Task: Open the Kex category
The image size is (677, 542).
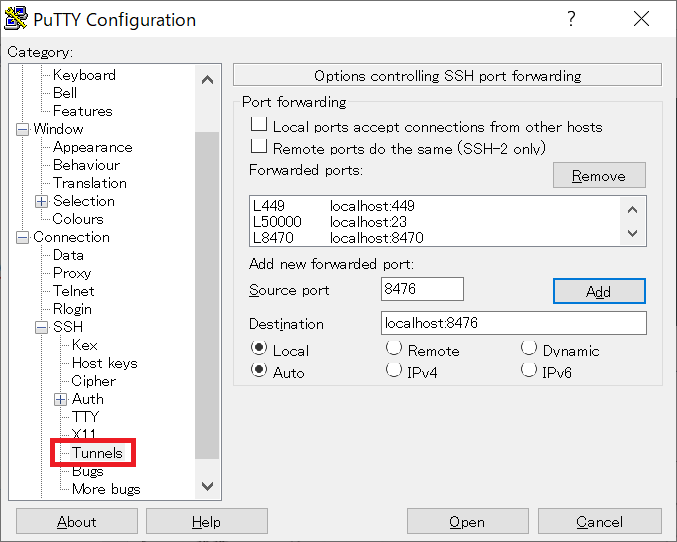Action: 85,345
